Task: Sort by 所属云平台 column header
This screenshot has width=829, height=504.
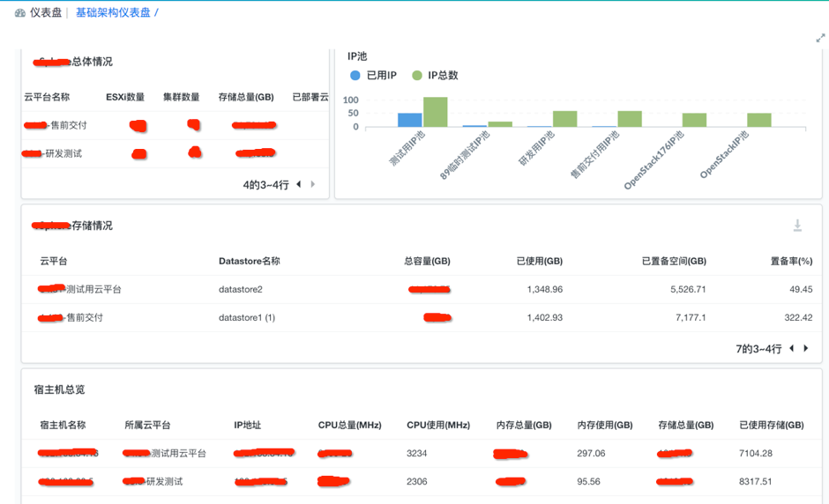Action: pyautogui.click(x=147, y=425)
